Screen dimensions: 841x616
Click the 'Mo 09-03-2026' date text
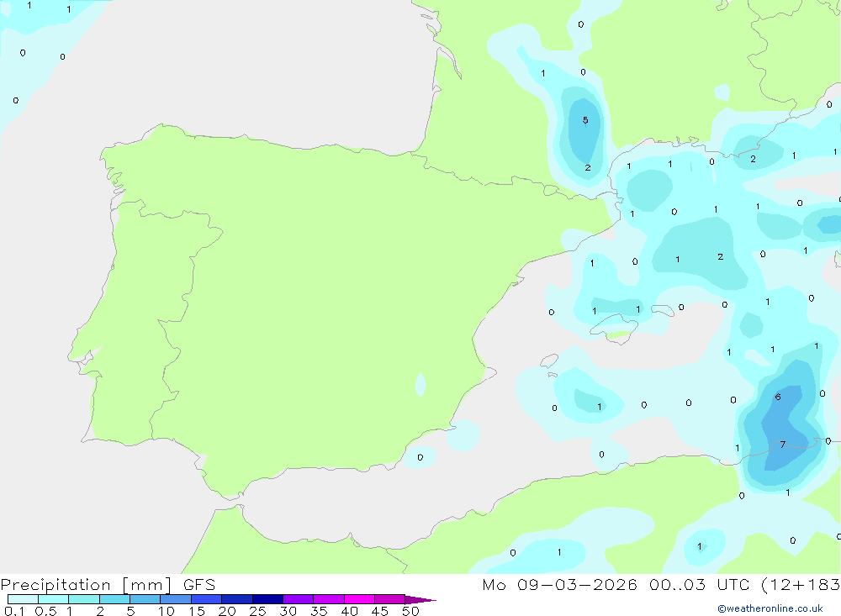tap(560, 585)
